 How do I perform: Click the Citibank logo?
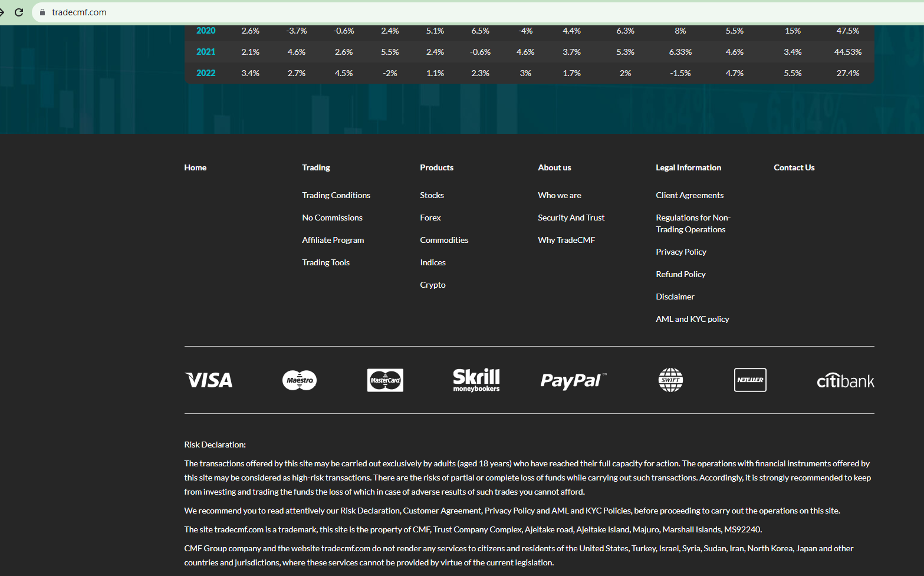coord(846,381)
